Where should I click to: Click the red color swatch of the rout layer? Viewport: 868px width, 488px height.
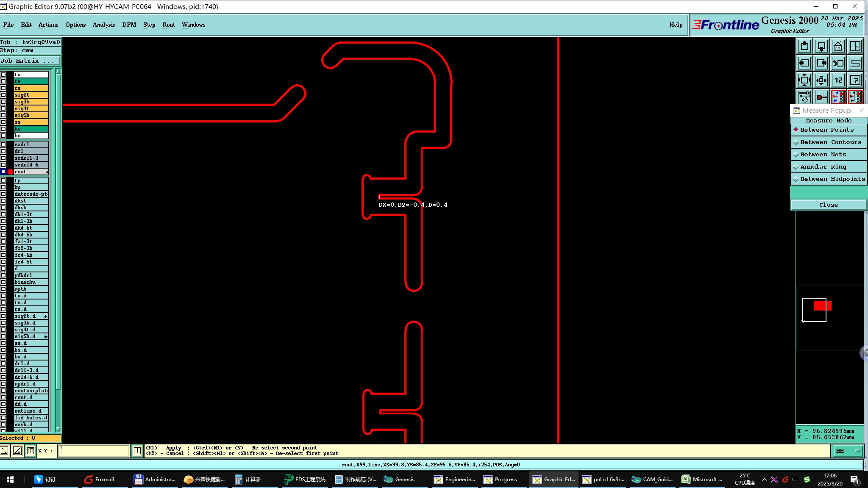10,172
